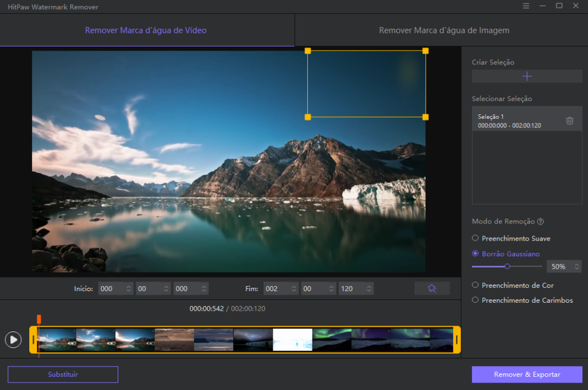The height and width of the screenshot is (390, 588).
Task: Adjust the 50% blur percentage stepper
Action: coord(577,267)
